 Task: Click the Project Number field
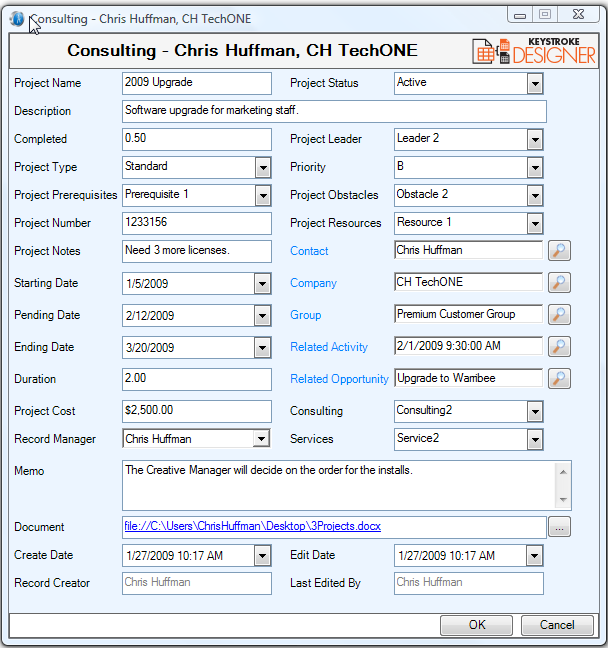197,224
